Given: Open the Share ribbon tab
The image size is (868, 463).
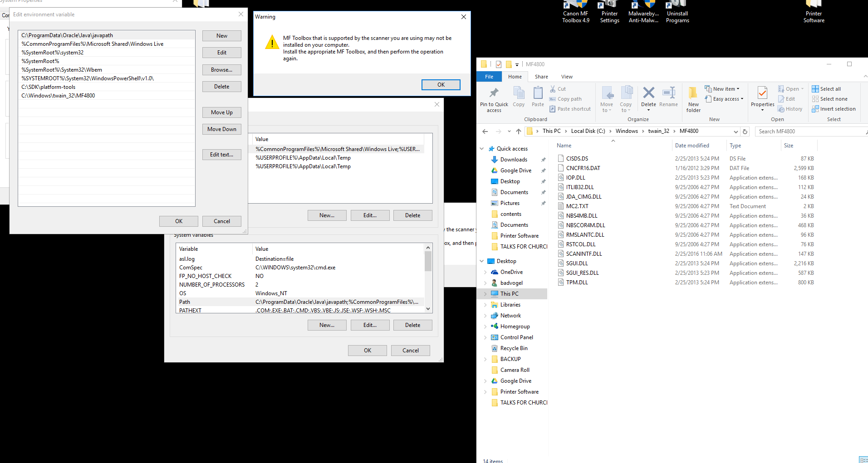Looking at the screenshot, I should tap(541, 76).
